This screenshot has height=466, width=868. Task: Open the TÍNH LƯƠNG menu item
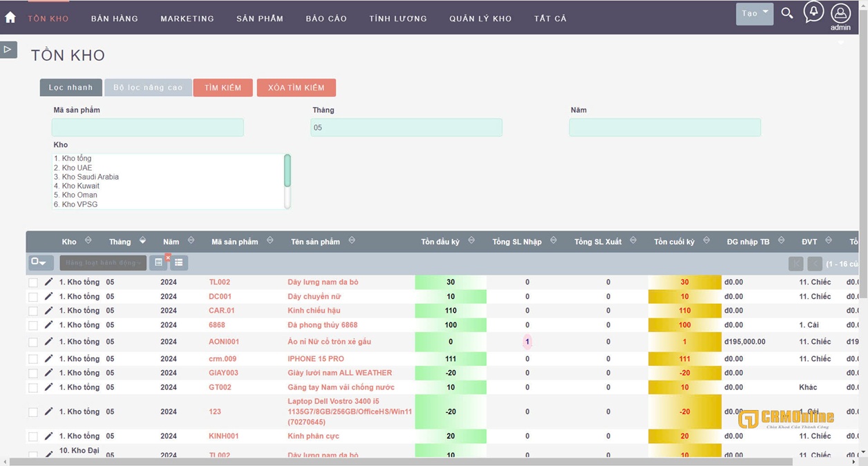click(x=397, y=19)
